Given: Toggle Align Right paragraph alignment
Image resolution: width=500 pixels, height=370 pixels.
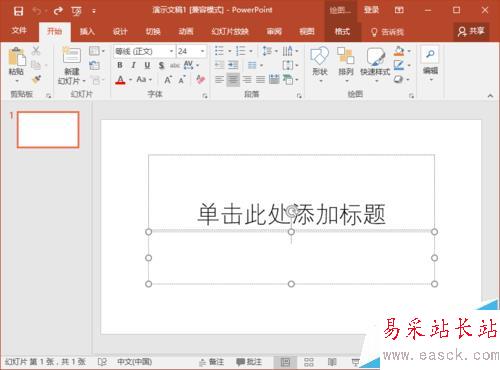Looking at the screenshot, I should (x=247, y=80).
